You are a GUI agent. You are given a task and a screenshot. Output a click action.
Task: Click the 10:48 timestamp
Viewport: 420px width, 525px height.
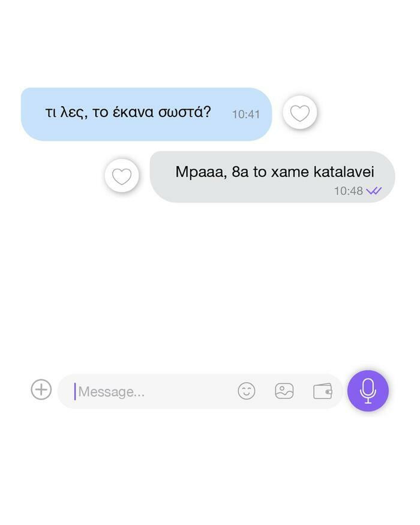coord(349,191)
